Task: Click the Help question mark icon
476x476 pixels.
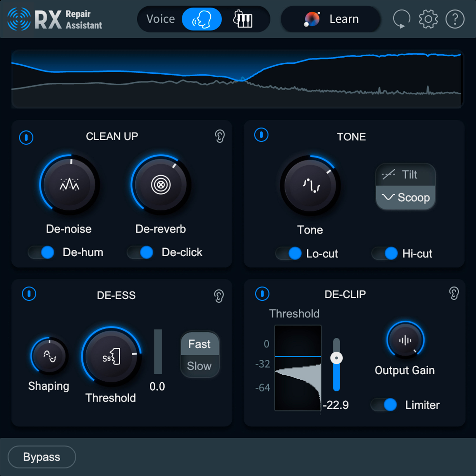Action: pyautogui.click(x=455, y=19)
